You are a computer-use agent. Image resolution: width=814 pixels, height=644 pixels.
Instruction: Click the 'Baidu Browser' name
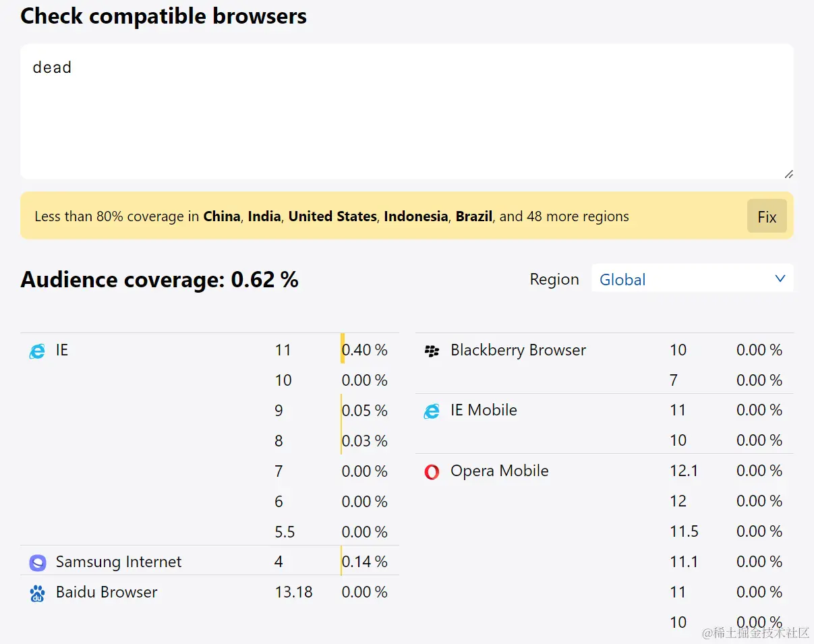click(107, 592)
